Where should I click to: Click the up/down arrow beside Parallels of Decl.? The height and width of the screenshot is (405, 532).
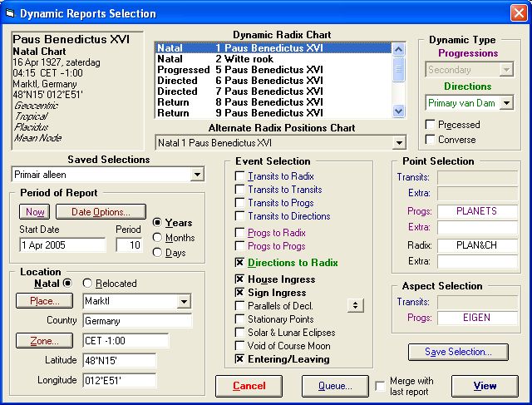point(357,306)
